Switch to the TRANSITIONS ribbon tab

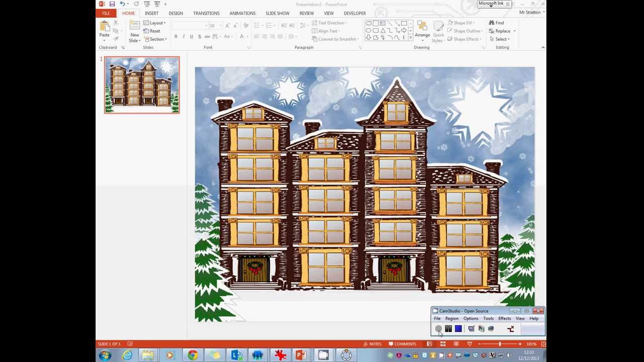(206, 13)
